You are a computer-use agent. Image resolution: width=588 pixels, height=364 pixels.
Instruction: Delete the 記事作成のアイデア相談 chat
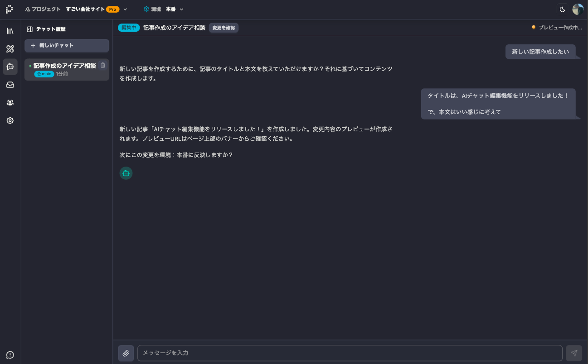pyautogui.click(x=103, y=65)
